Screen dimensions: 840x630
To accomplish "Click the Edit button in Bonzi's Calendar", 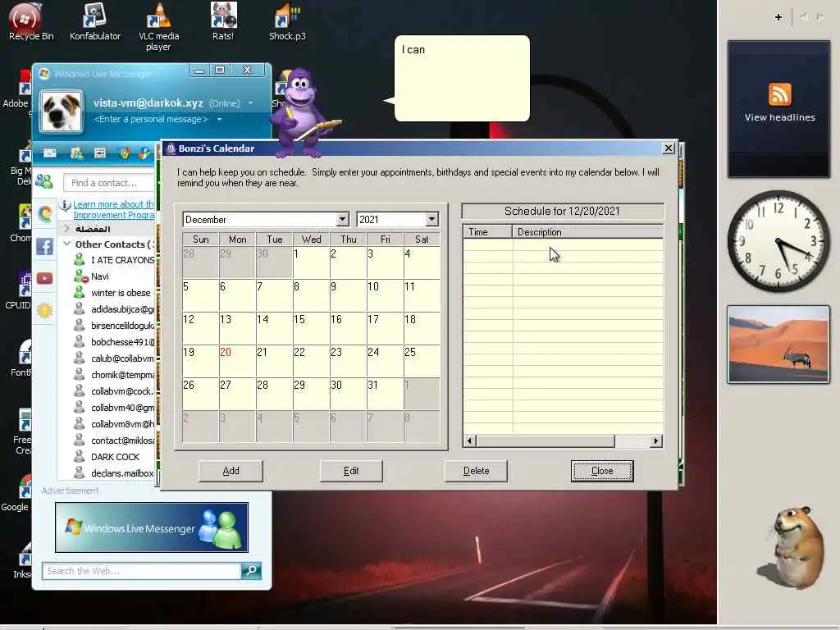I will pyautogui.click(x=351, y=471).
